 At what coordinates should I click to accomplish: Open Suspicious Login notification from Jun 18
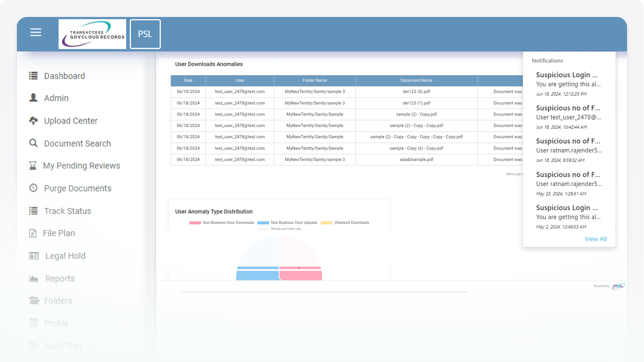(569, 84)
